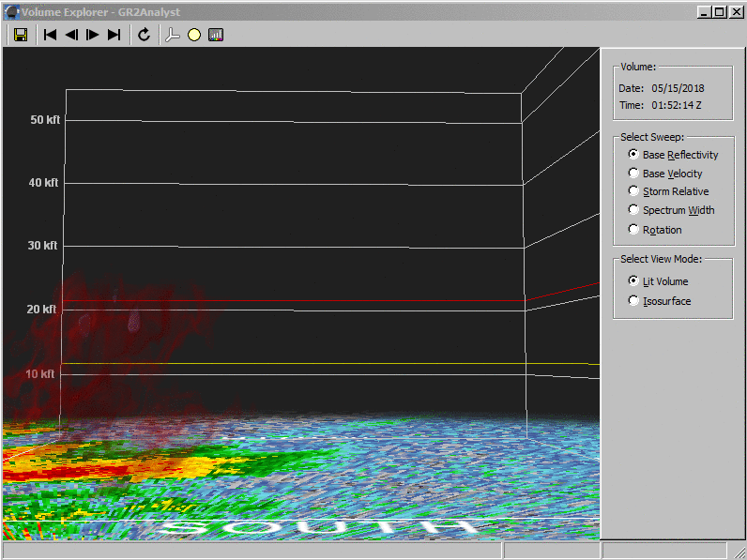This screenshot has width=747, height=560.
Task: Minimize the Volume Explorer window
Action: pos(704,12)
